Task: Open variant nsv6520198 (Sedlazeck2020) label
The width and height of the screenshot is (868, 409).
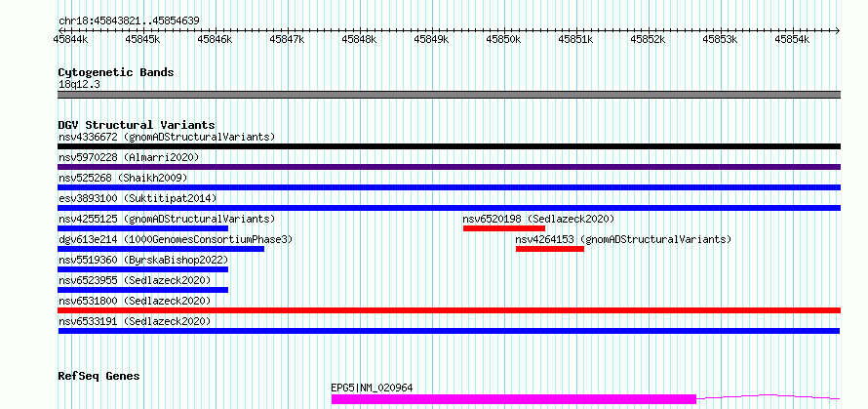Action: (x=538, y=219)
